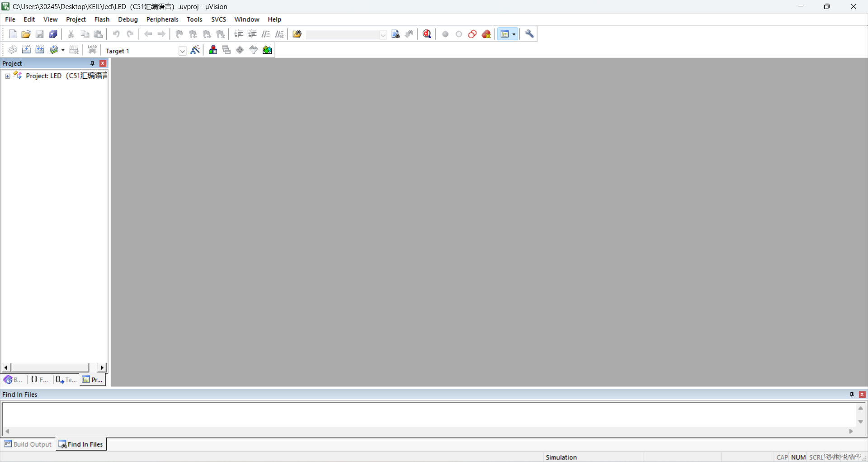Open the File menu
Image resolution: width=868 pixels, height=462 pixels.
10,19
